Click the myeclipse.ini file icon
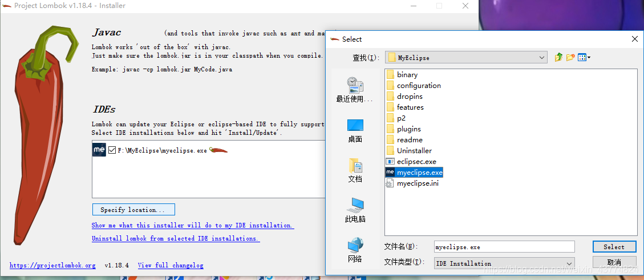Image resolution: width=644 pixels, height=280 pixels. coord(390,183)
